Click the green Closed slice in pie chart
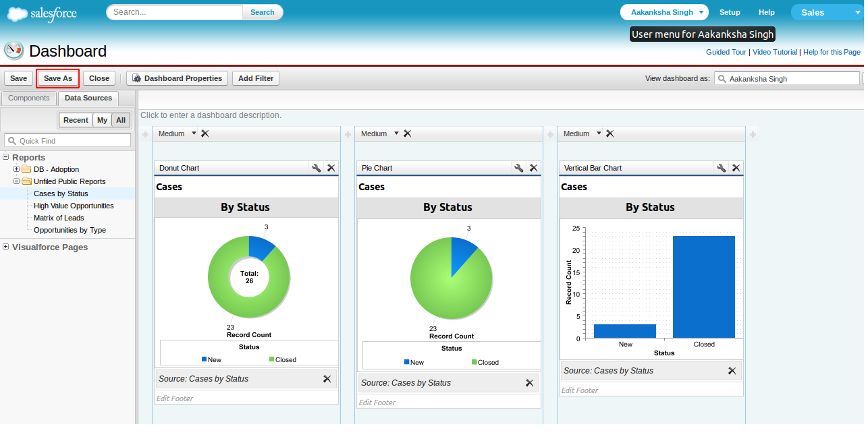 coord(445,283)
